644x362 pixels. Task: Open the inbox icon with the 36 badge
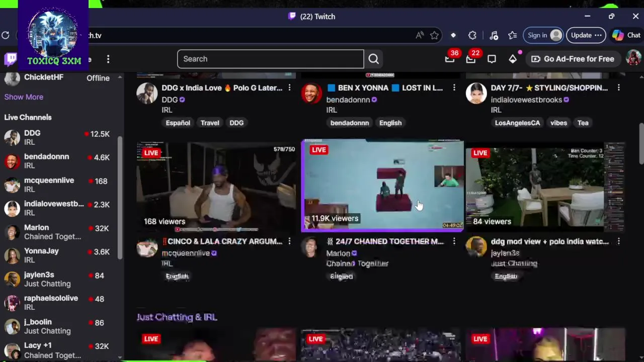[x=450, y=59]
